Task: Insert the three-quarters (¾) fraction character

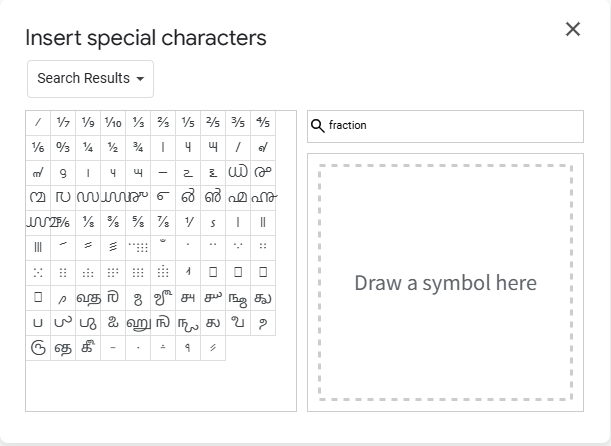Action: coord(138,148)
